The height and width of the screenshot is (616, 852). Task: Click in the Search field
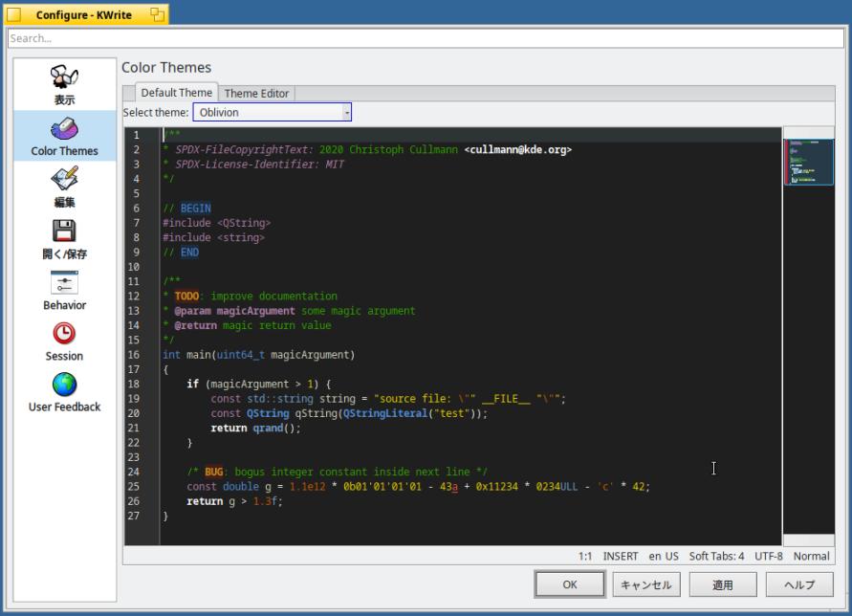point(426,38)
